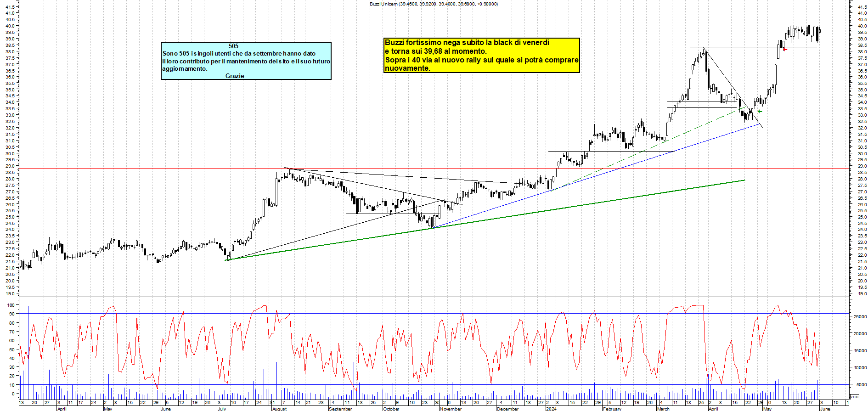Click the 'July' month label

[222, 409]
